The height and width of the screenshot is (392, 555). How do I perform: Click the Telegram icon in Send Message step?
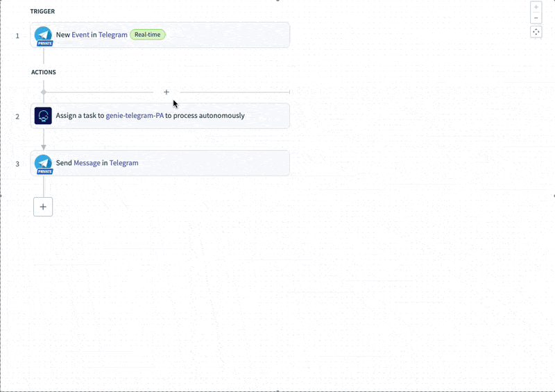pyautogui.click(x=43, y=162)
